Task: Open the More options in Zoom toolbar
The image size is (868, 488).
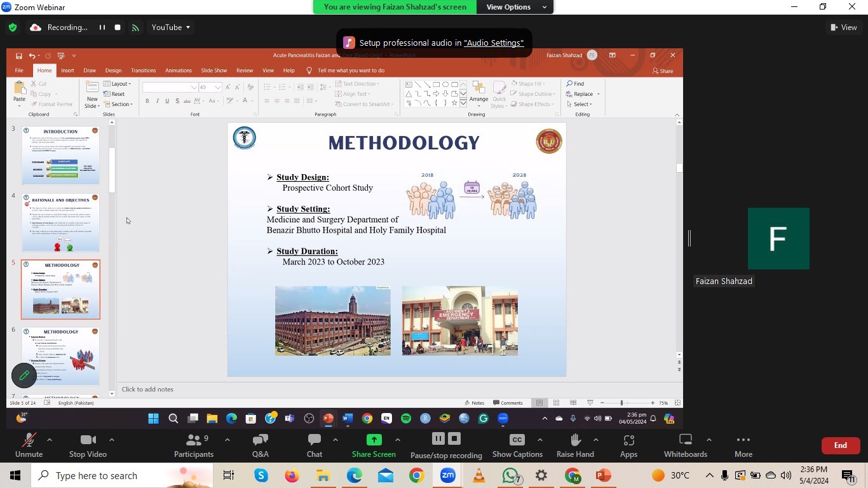Action: point(743,445)
